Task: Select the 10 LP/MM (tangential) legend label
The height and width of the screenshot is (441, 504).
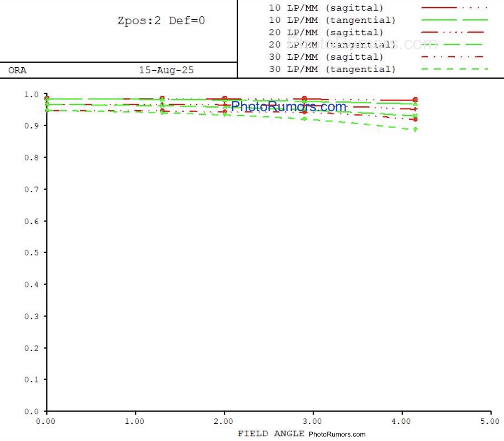Action: pos(332,20)
